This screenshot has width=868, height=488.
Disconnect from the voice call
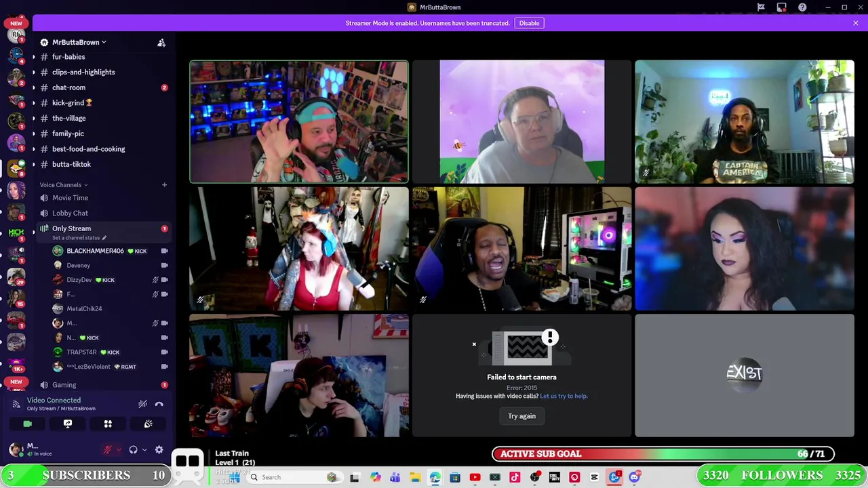point(159,404)
